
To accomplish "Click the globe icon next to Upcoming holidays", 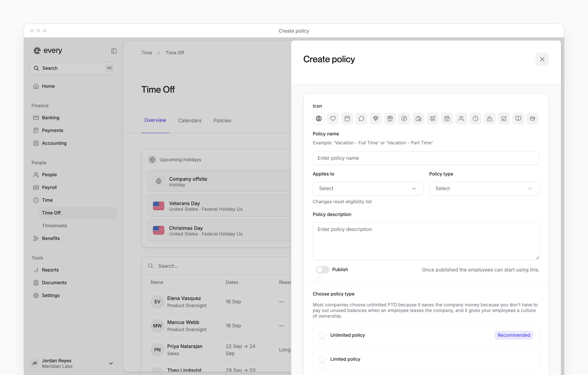I will (152, 160).
